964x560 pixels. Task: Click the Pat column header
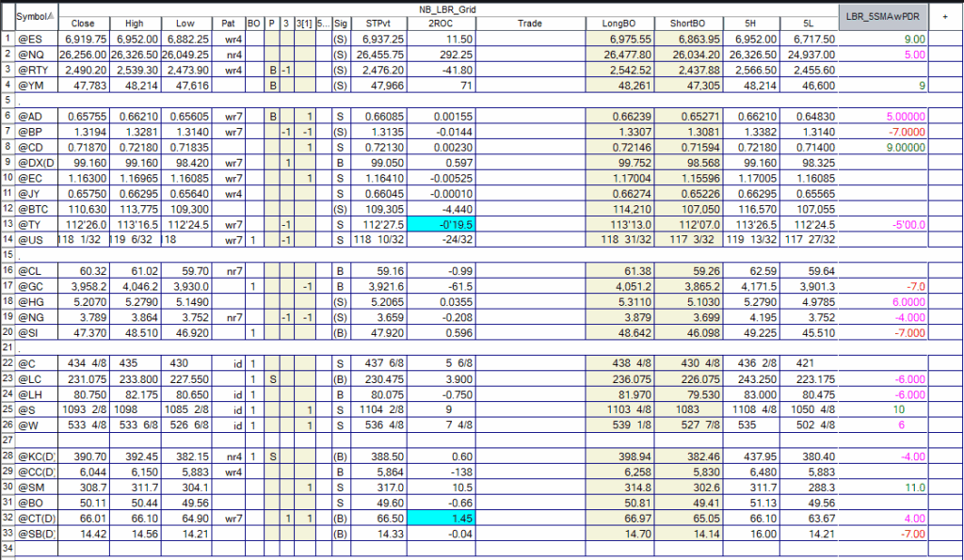pyautogui.click(x=228, y=24)
